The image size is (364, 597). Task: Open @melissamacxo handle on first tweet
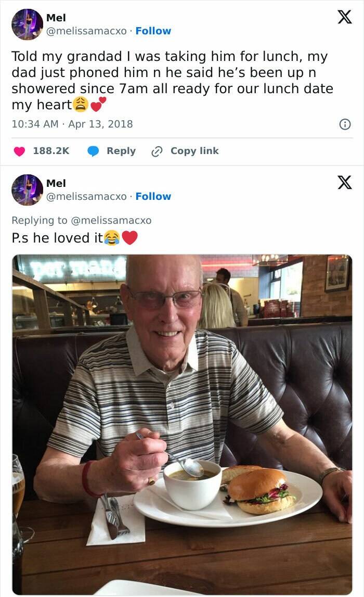click(86, 31)
